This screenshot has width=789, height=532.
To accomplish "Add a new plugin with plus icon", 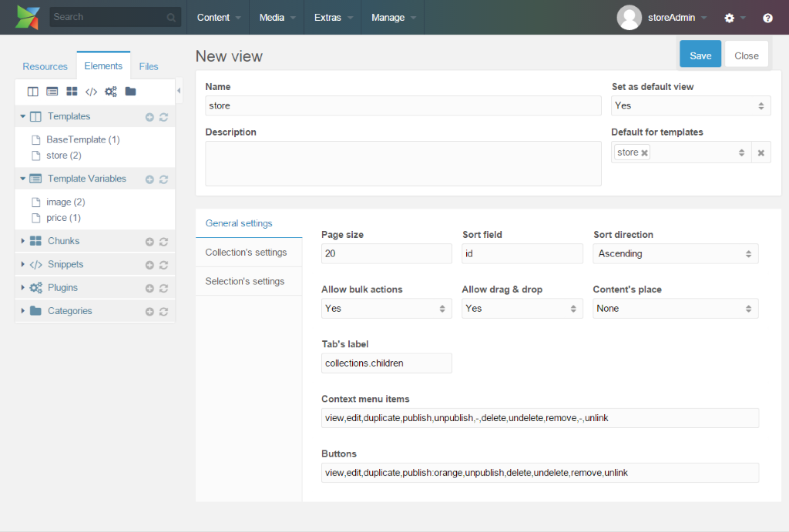I will point(149,288).
